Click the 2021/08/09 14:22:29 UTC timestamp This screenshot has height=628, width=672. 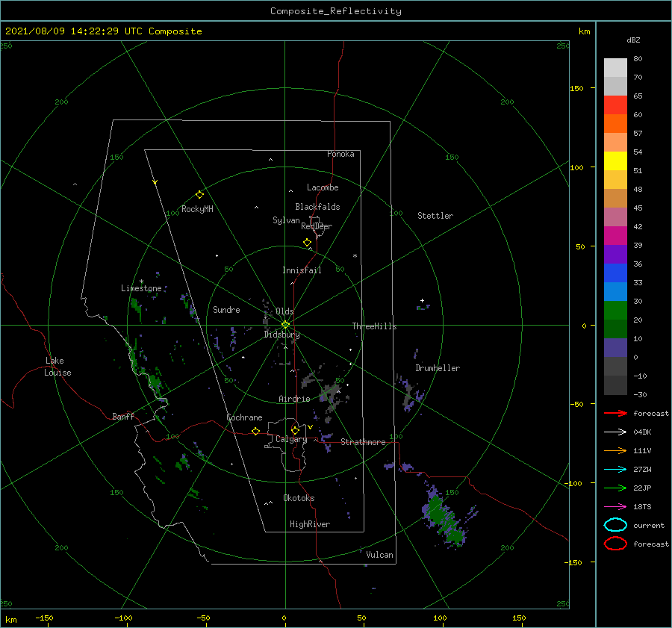(104, 31)
